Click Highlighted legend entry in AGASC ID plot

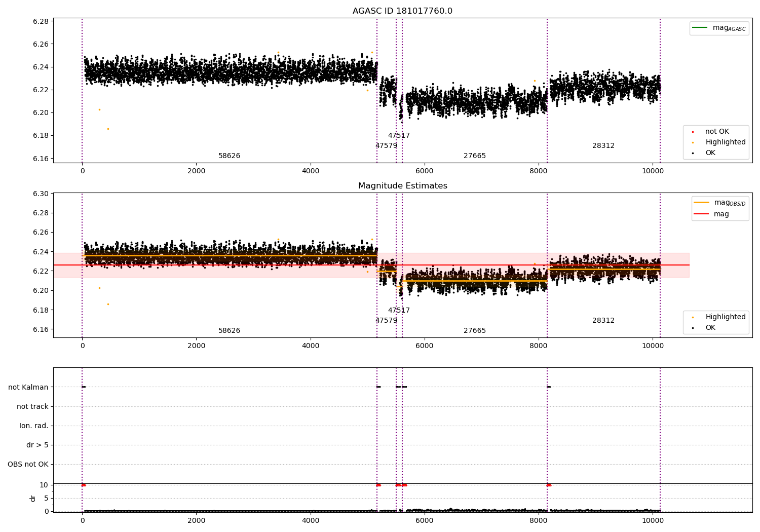[x=719, y=142]
